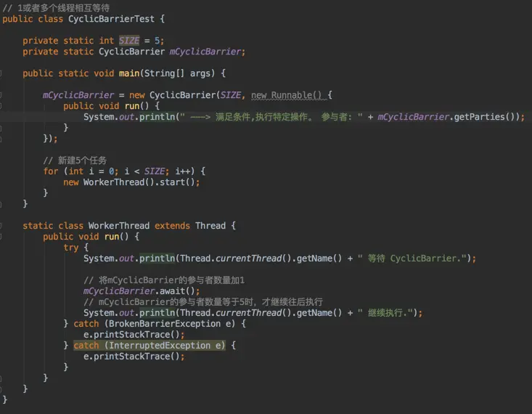Click the highlighted SIZE constant declaration

[129, 41]
